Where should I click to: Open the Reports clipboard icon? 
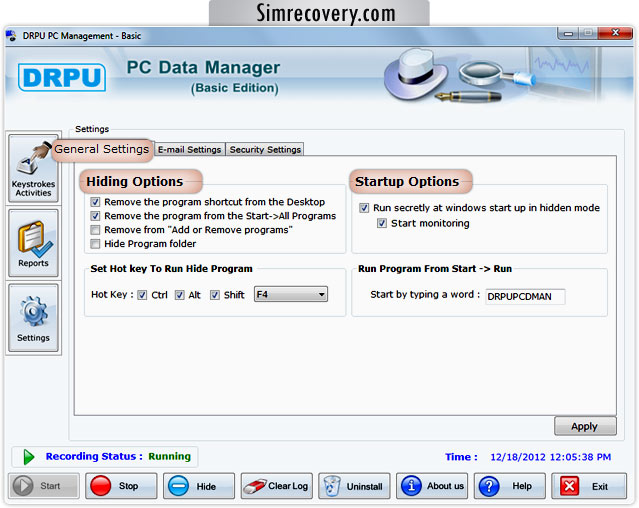(x=34, y=238)
